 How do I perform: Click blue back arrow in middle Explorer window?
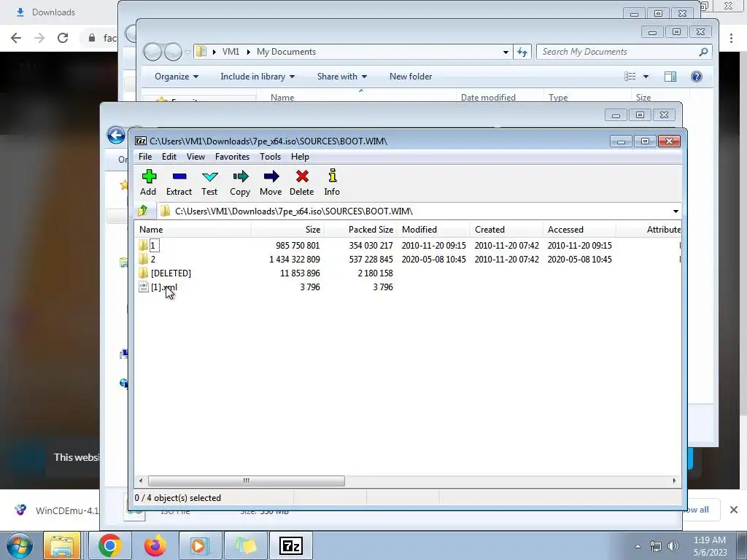[x=116, y=135]
